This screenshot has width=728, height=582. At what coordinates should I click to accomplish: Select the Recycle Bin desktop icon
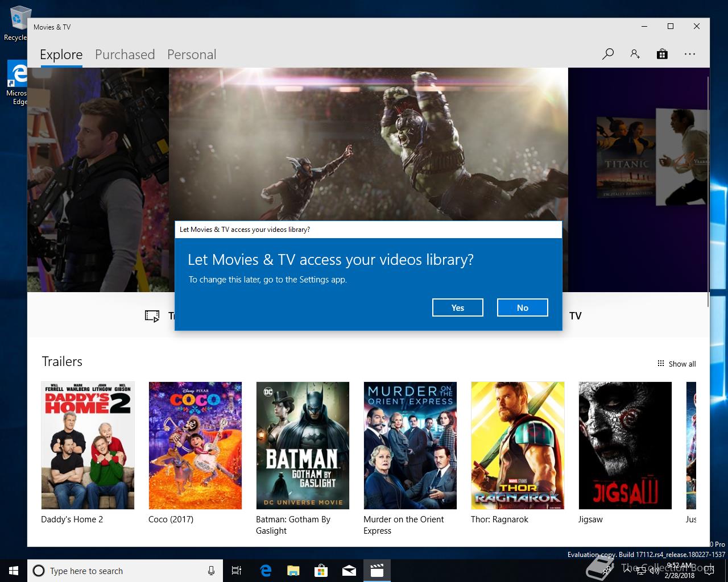[x=17, y=24]
